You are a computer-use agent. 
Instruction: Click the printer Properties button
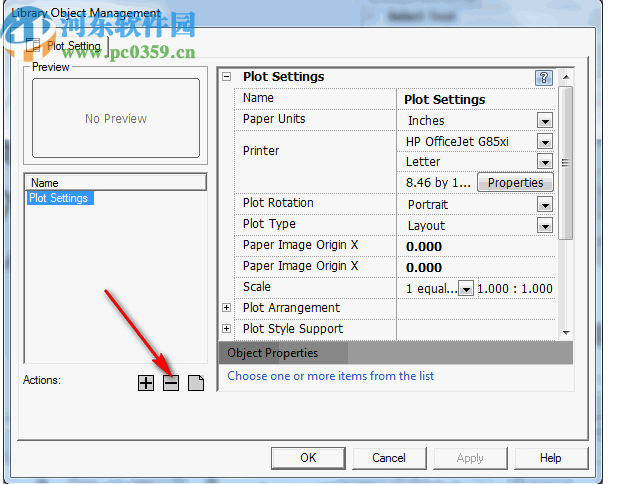coord(515,183)
